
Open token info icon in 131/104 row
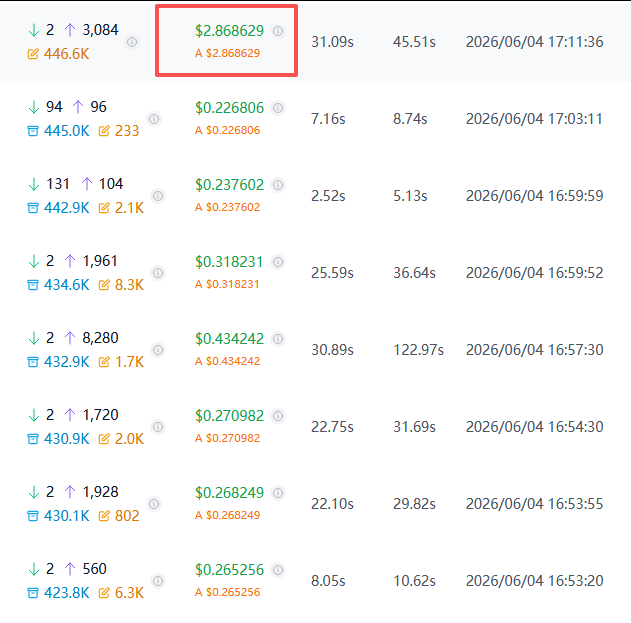[x=158, y=196]
